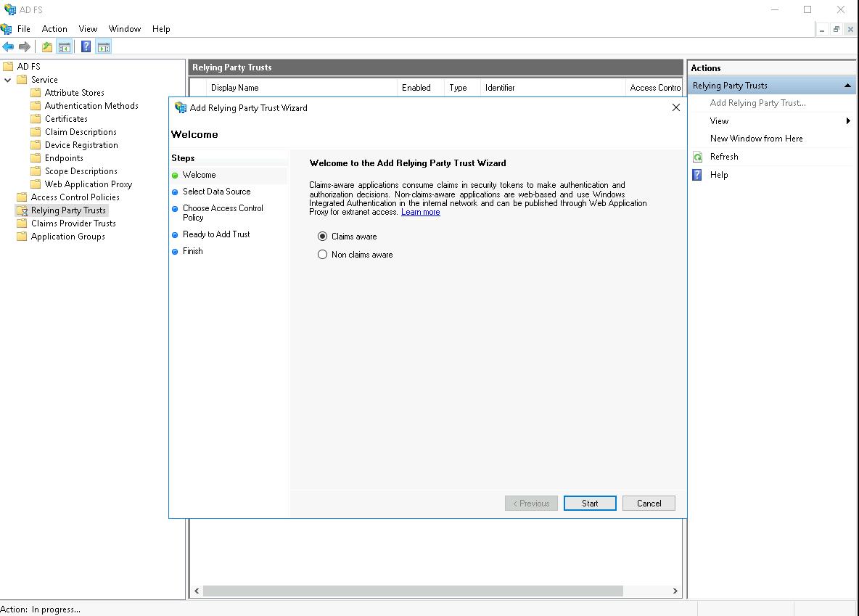Open the Action menu
The image size is (859, 616).
(54, 29)
